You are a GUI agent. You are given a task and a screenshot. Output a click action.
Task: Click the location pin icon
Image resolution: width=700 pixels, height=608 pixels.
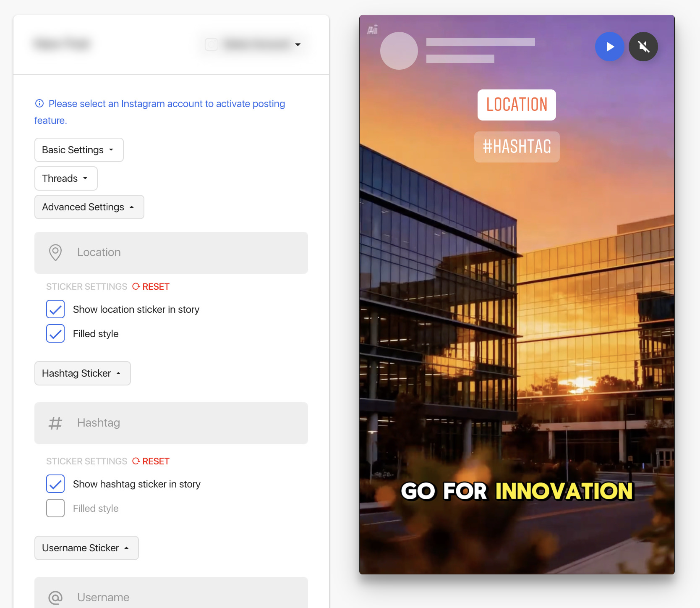[x=55, y=252]
